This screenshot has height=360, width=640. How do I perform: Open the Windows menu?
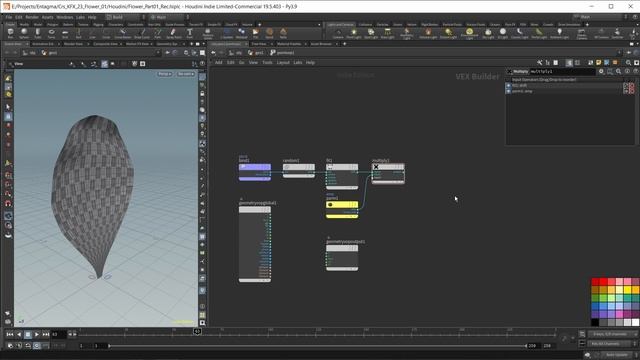coord(64,17)
